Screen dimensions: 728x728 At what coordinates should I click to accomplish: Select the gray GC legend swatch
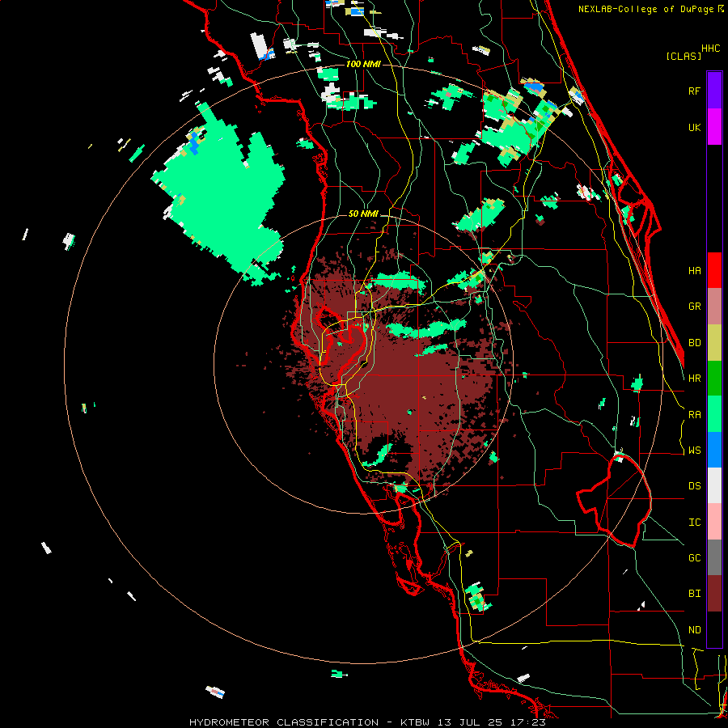pos(714,557)
